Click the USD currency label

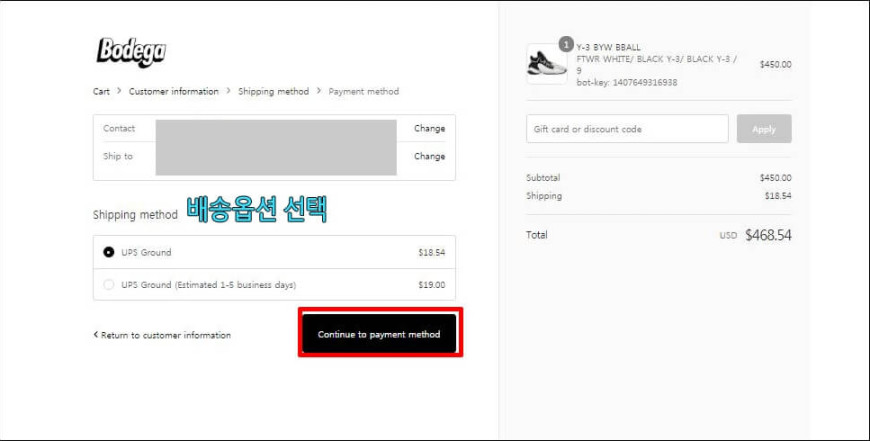click(x=728, y=236)
